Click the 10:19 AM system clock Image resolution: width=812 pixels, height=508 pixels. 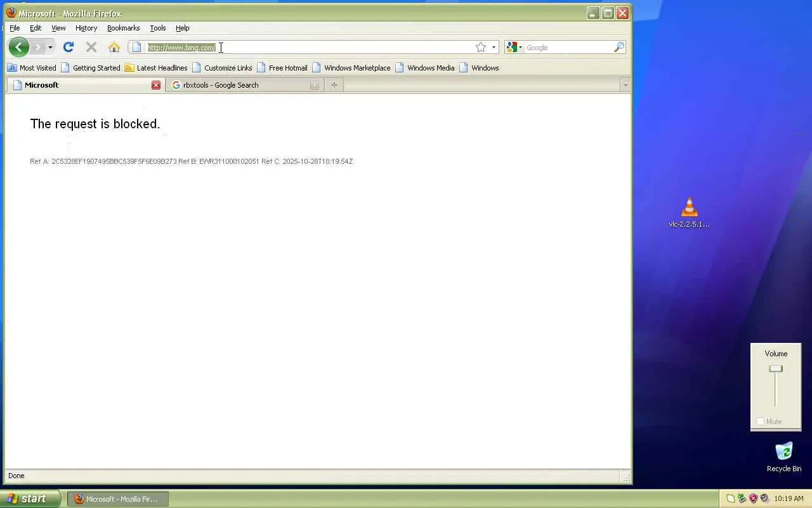(x=789, y=498)
